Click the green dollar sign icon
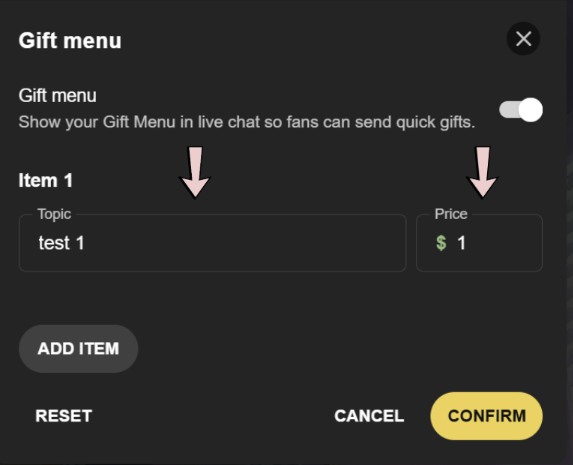Screen dimensions: 573x465 pyautogui.click(x=441, y=243)
